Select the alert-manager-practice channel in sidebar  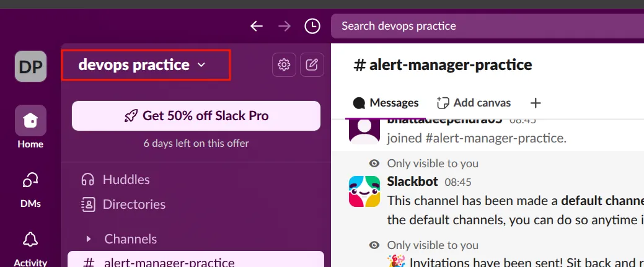tap(196, 260)
